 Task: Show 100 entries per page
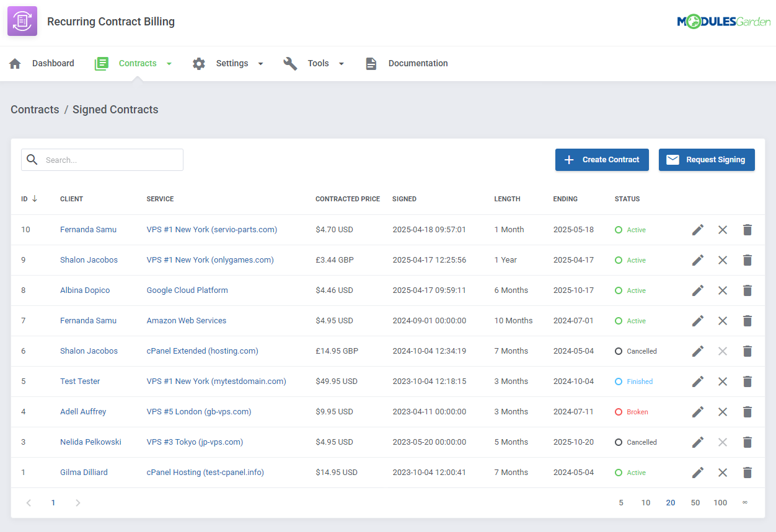[x=720, y=503]
